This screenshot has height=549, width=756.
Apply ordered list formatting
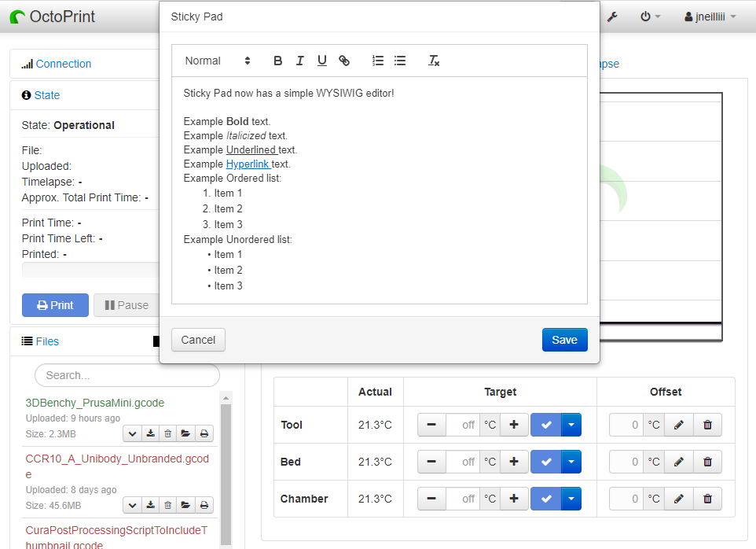pyautogui.click(x=378, y=61)
